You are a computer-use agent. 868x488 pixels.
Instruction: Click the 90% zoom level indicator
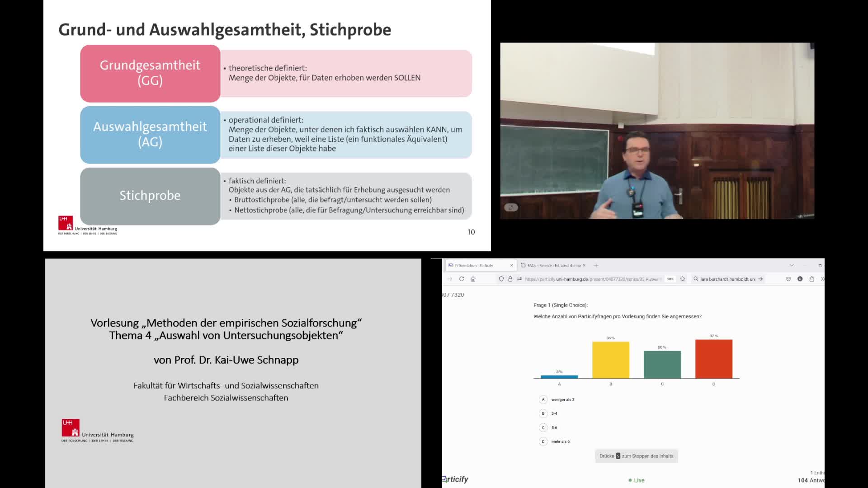(670, 279)
